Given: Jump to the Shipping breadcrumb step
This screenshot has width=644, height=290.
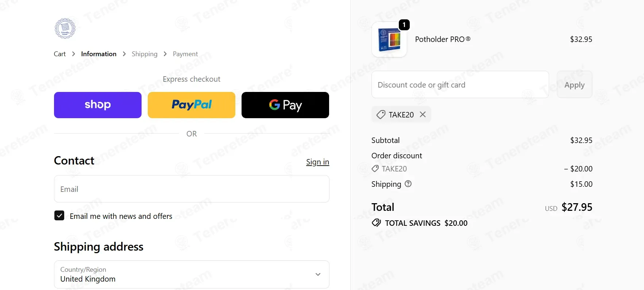Looking at the screenshot, I should [x=144, y=54].
